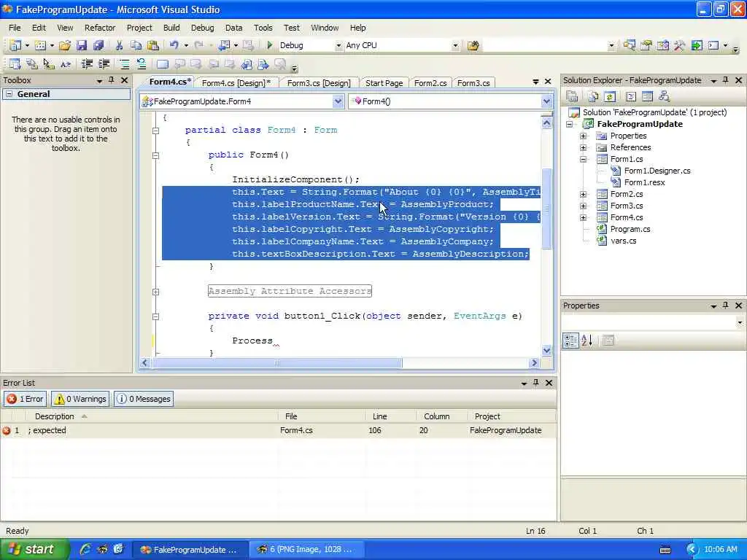747x560 pixels.
Task: Collapse the Form1.cs node
Action: pyautogui.click(x=583, y=159)
